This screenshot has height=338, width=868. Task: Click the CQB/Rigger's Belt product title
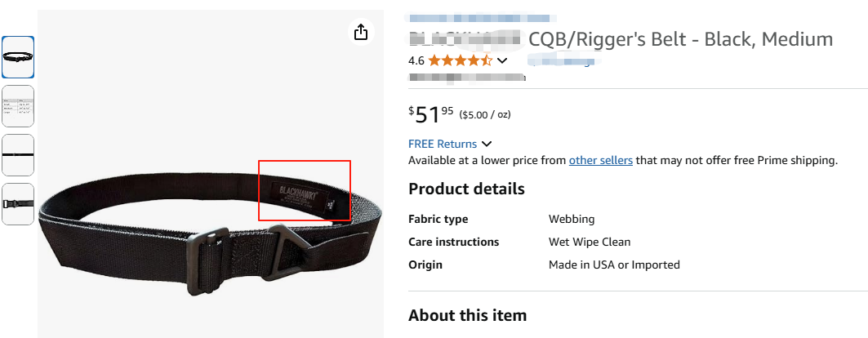point(680,38)
